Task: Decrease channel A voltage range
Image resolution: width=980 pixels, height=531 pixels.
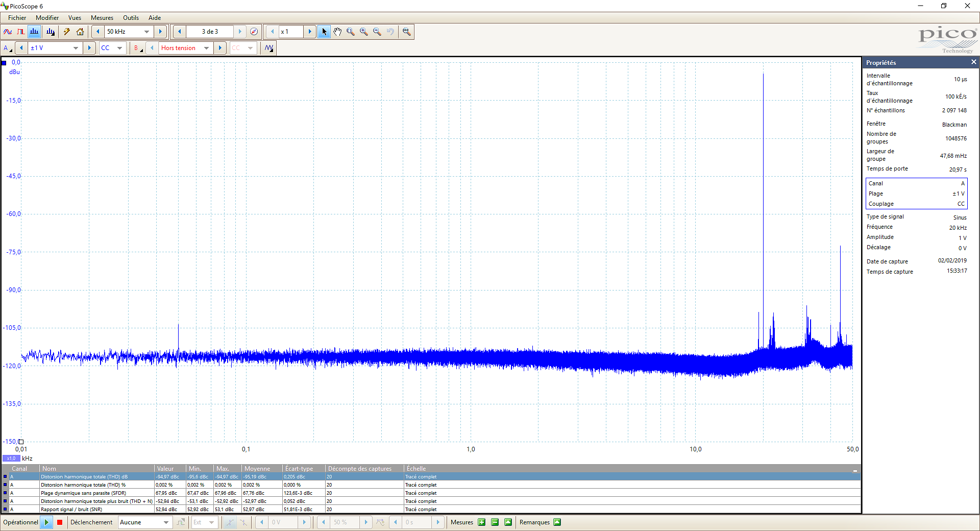Action: [x=21, y=48]
